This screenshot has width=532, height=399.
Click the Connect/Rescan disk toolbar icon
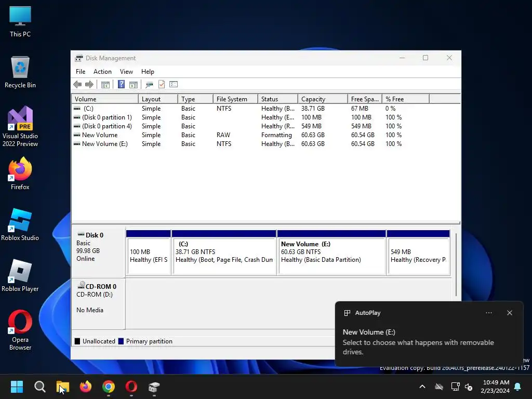point(149,85)
